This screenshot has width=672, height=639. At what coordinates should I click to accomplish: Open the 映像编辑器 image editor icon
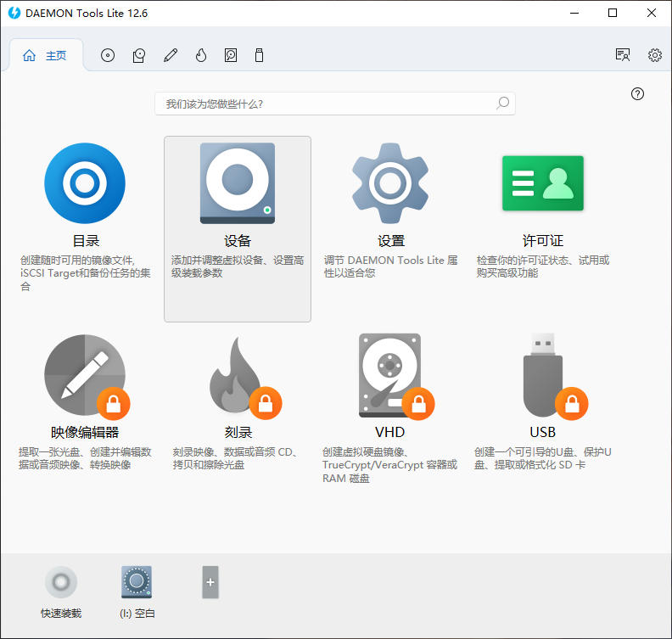click(87, 376)
